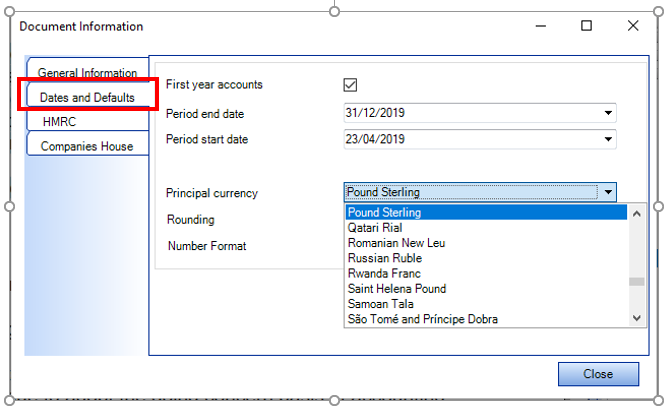Toggle the First year accounts checkbox
The image size is (669, 420).
350,85
